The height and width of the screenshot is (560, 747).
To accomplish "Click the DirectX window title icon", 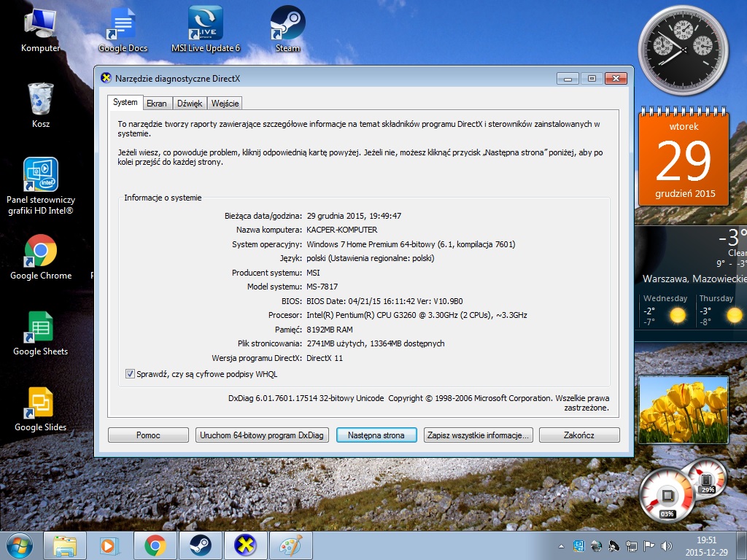I will [x=106, y=78].
